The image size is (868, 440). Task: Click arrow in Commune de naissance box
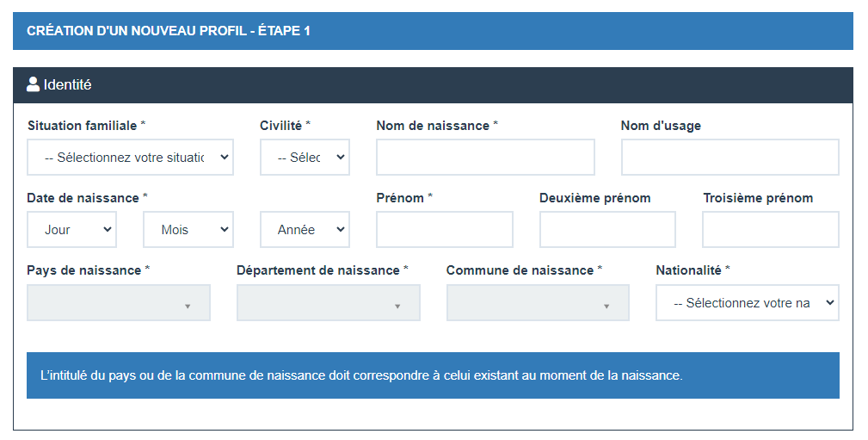(606, 307)
